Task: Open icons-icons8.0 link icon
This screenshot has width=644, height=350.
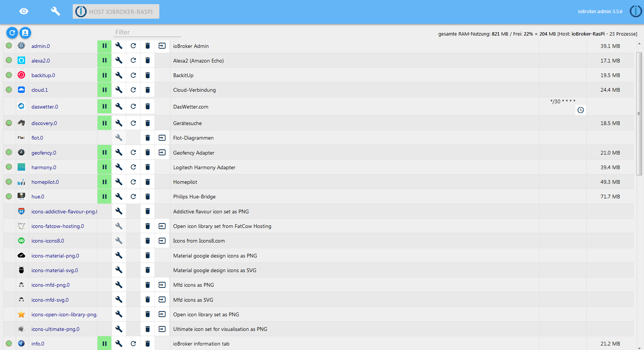Action: click(162, 241)
